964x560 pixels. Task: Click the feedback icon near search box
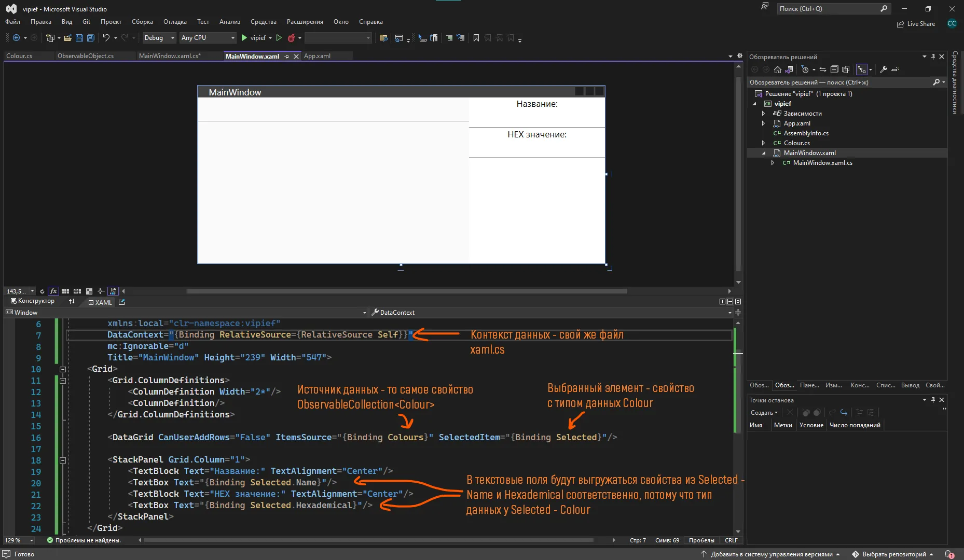pos(764,7)
